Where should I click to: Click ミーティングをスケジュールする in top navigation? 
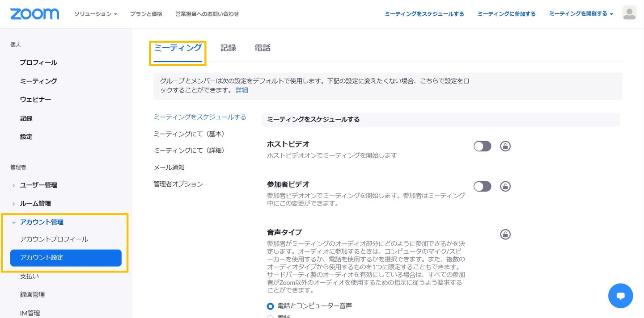pyautogui.click(x=424, y=14)
